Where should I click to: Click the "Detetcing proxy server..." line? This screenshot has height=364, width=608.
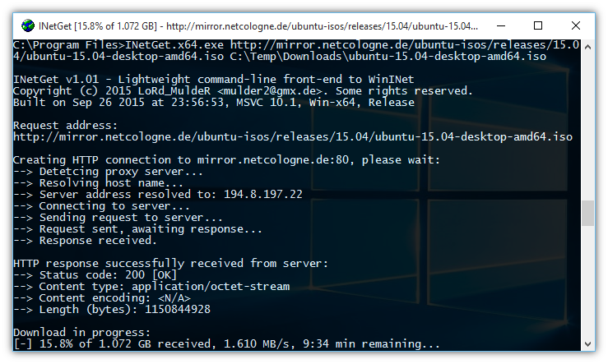coord(108,171)
